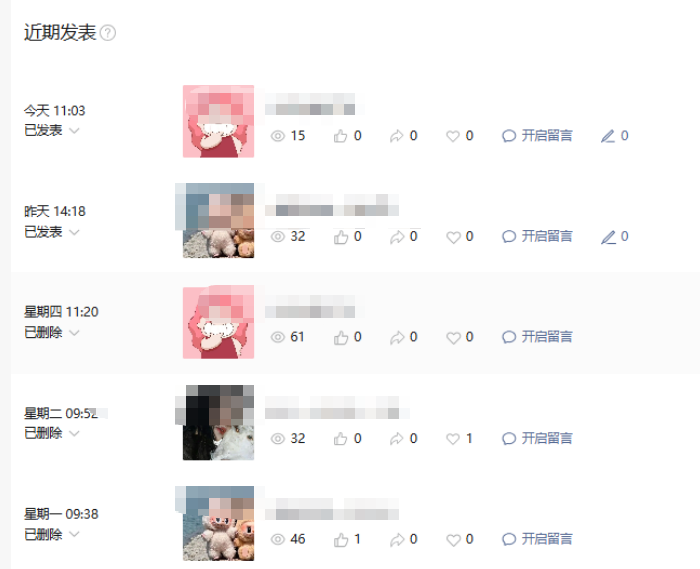
Task: Open the pink cartoon thumbnail of today's post
Action: click(x=218, y=121)
